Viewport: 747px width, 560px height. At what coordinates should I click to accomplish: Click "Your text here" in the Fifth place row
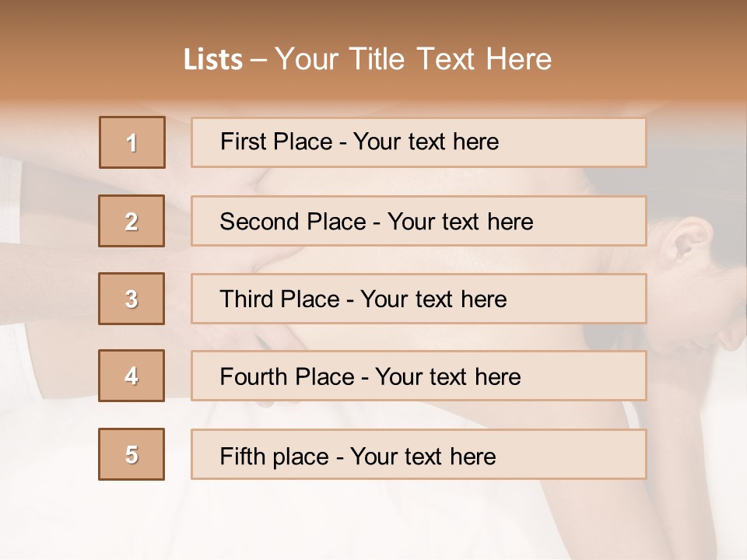(423, 456)
